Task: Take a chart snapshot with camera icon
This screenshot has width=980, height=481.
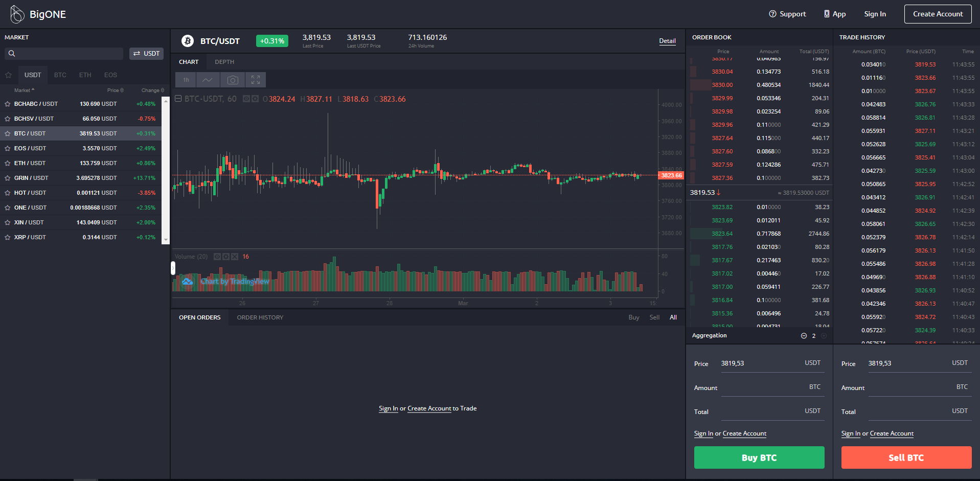Action: coord(233,80)
